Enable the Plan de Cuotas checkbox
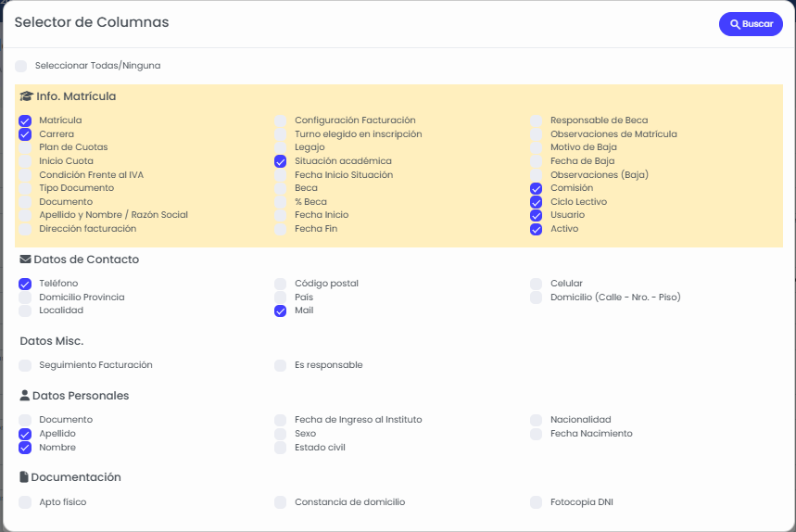The width and height of the screenshot is (796, 532). coord(25,147)
